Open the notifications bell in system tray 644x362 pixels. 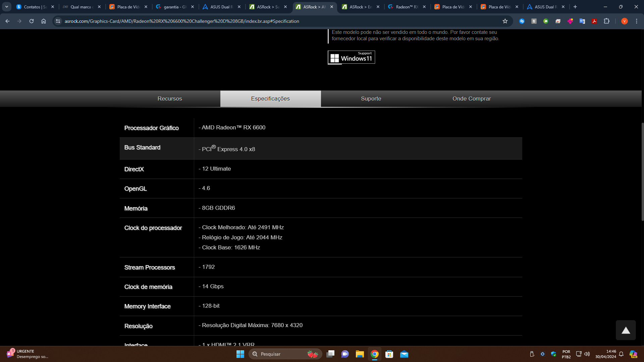tap(621, 354)
